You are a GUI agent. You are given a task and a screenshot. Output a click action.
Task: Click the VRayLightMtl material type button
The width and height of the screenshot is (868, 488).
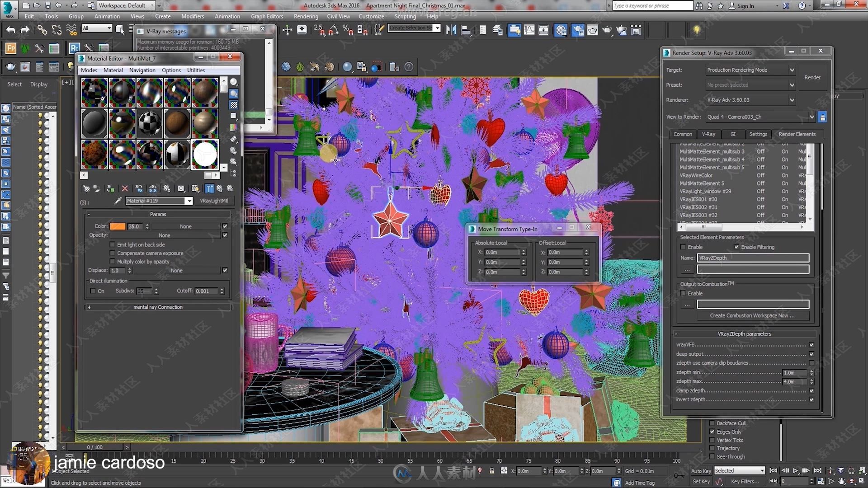click(214, 201)
